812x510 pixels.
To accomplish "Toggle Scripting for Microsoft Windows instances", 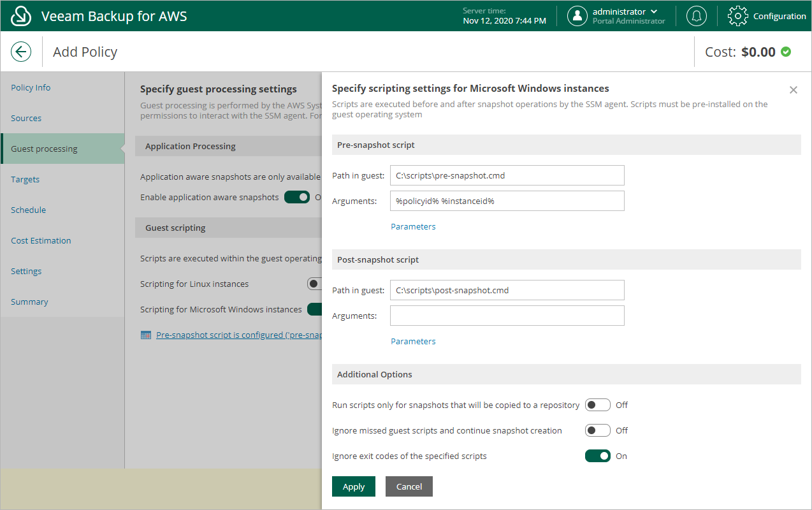I will [314, 309].
